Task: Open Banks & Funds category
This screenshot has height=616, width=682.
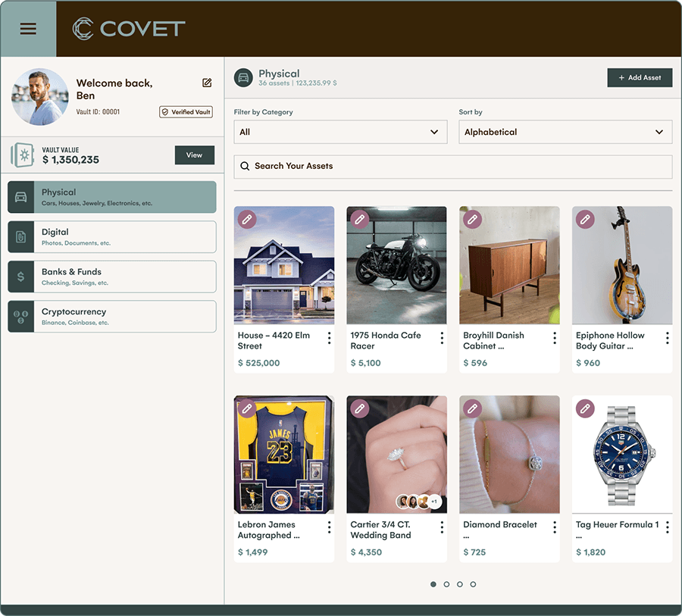Action: point(112,277)
